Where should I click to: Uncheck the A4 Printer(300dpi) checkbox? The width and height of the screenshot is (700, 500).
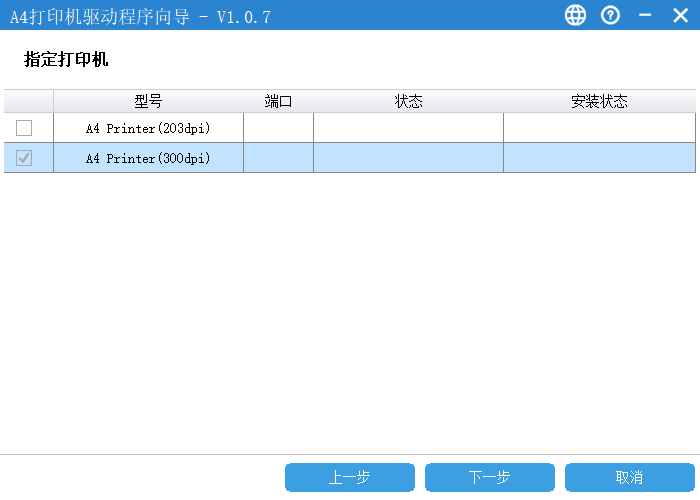24,158
